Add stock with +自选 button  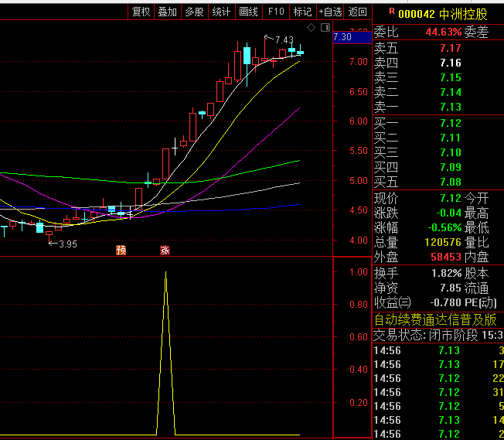[330, 12]
